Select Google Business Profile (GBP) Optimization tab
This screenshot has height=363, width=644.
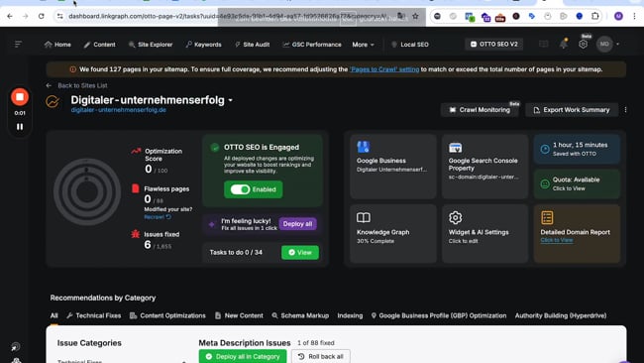click(x=438, y=315)
